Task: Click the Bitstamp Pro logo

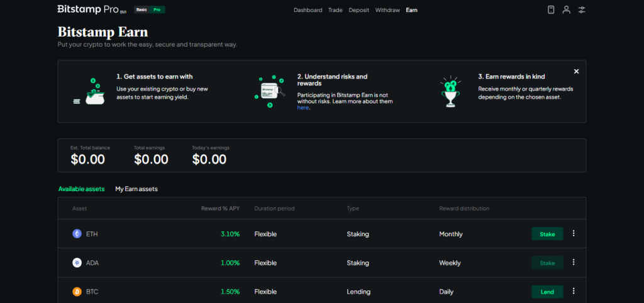Action: pyautogui.click(x=92, y=9)
